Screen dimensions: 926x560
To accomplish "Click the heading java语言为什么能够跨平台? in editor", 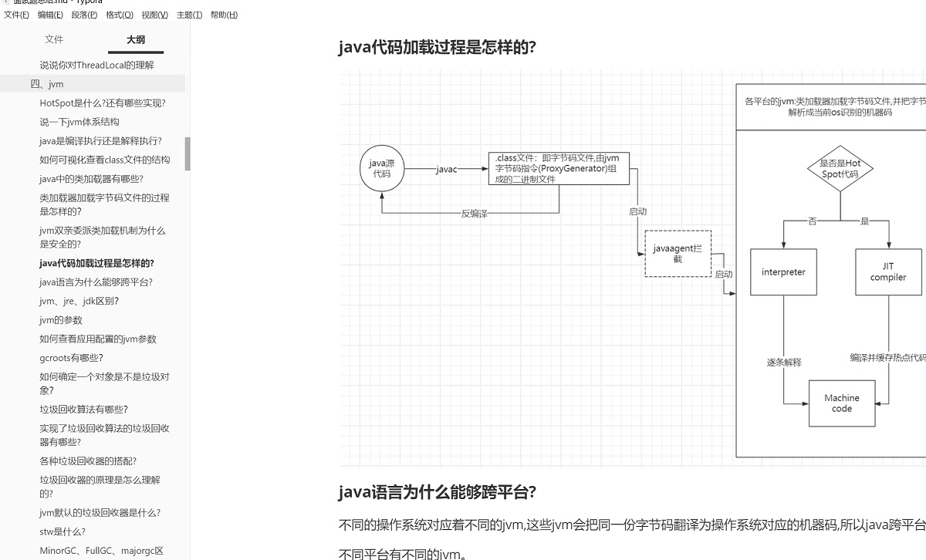I will pyautogui.click(x=437, y=492).
